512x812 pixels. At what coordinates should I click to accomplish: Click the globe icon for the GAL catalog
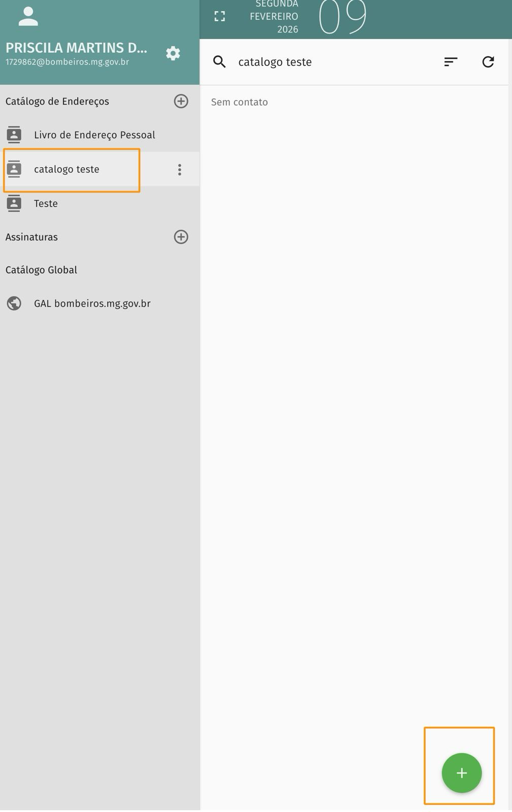(x=14, y=303)
